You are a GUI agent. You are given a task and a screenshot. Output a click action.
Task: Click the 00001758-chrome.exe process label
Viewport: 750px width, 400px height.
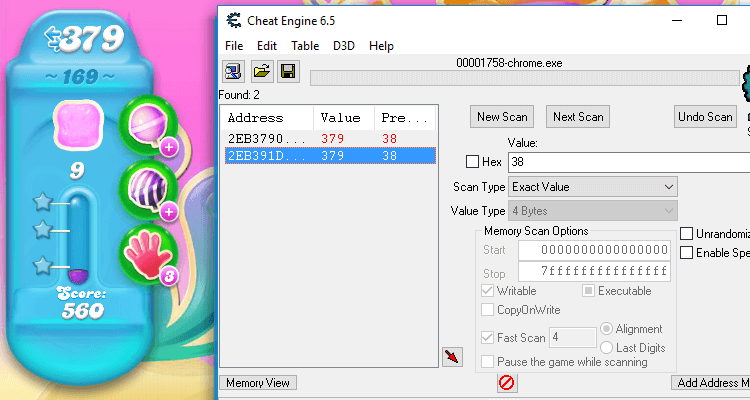[509, 63]
